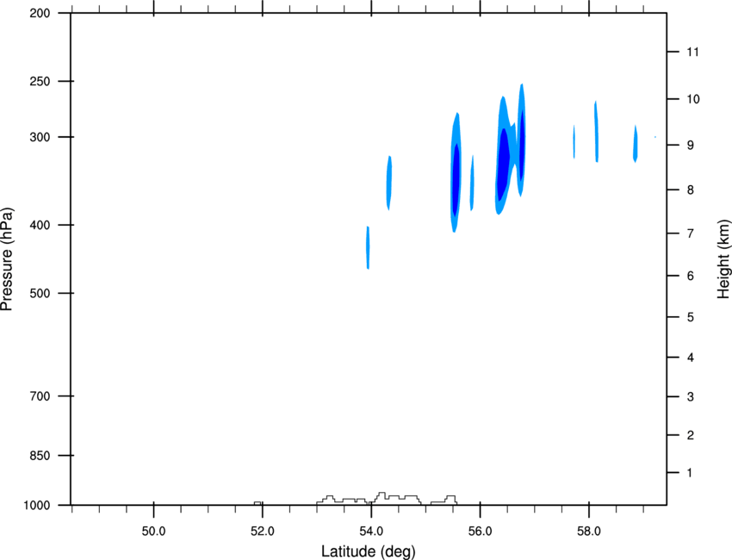Screen dimensions: 732x560
Task: Select the 54.0 latitude tick label
Action: (371, 531)
